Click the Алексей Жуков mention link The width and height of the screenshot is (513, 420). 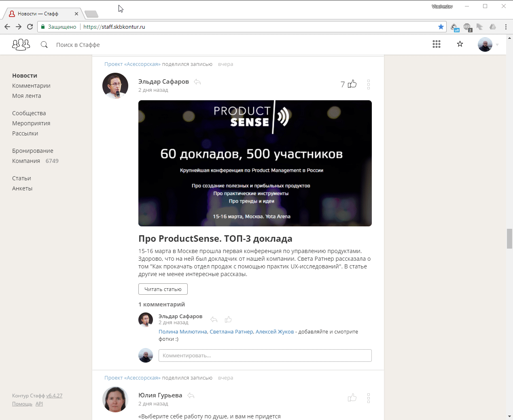pyautogui.click(x=275, y=331)
